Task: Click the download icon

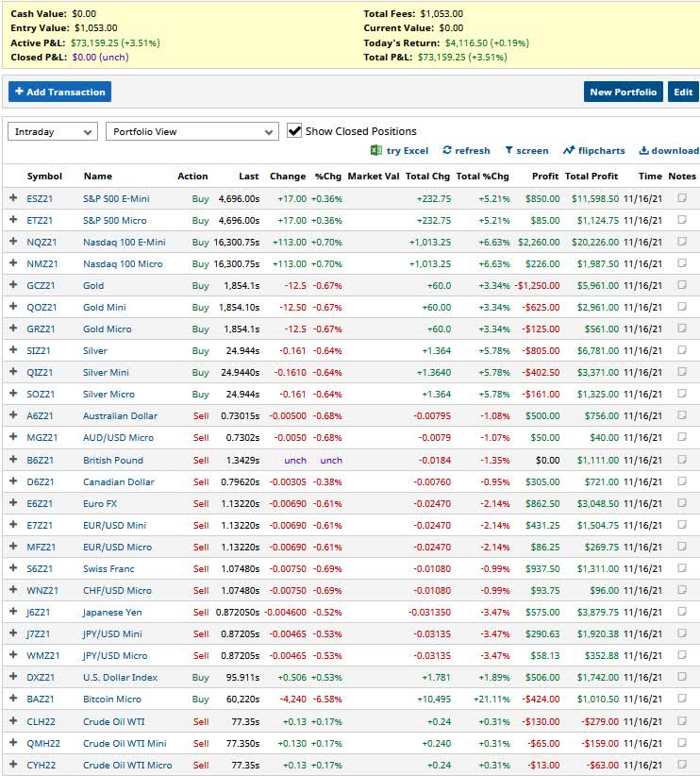Action: [x=644, y=150]
